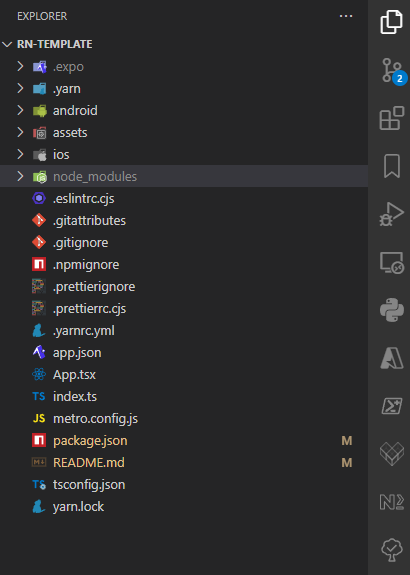Open the Explorer more actions menu
The image size is (410, 575).
click(x=346, y=16)
